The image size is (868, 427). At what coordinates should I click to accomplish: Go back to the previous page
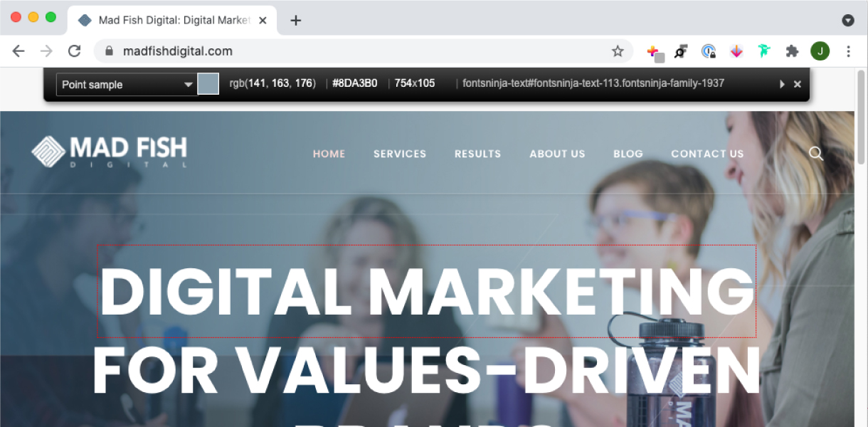(x=18, y=51)
